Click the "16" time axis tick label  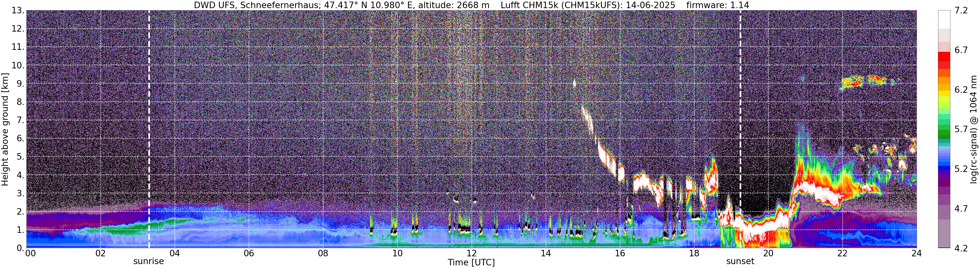click(x=620, y=254)
